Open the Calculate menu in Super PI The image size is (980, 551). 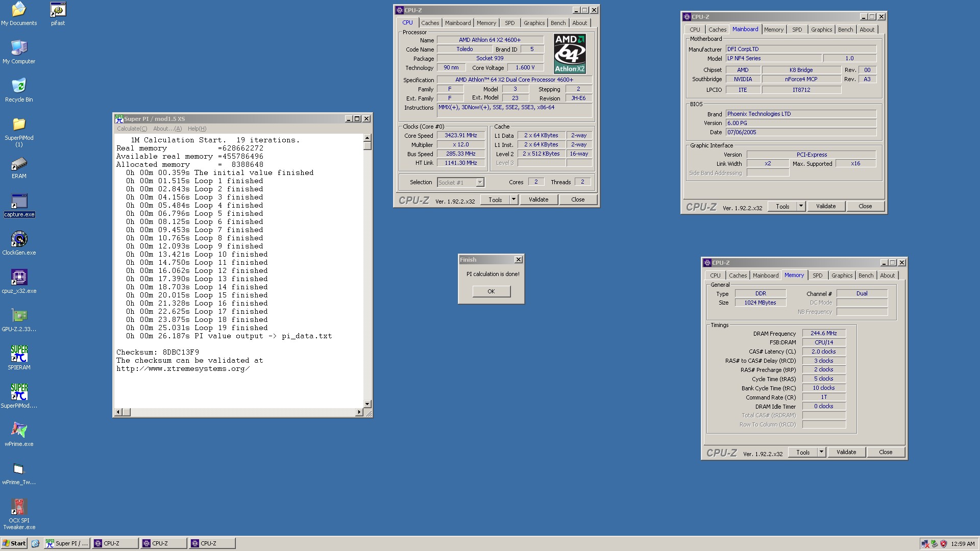click(x=132, y=129)
